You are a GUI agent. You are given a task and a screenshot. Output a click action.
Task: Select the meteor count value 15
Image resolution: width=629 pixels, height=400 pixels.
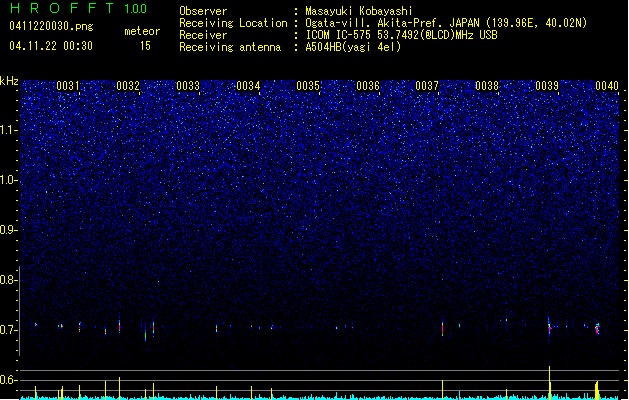tap(145, 46)
